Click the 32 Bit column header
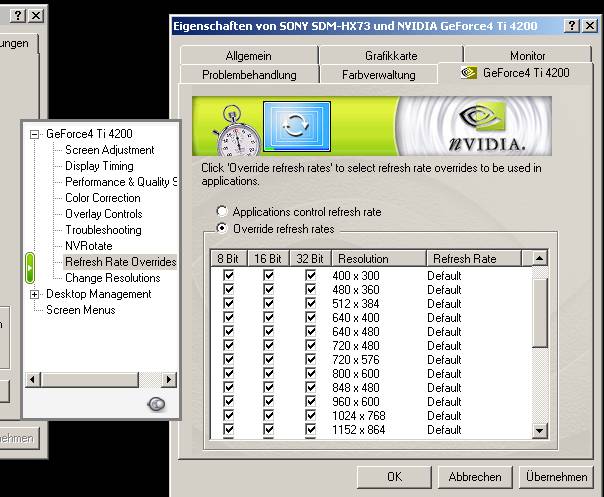This screenshot has width=604, height=497. pyautogui.click(x=310, y=258)
